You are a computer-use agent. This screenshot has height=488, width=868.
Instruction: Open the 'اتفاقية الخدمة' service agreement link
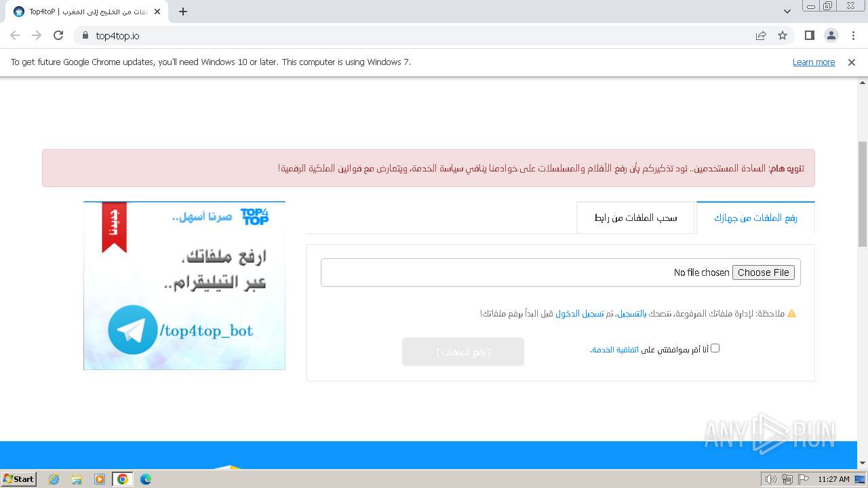pyautogui.click(x=615, y=350)
